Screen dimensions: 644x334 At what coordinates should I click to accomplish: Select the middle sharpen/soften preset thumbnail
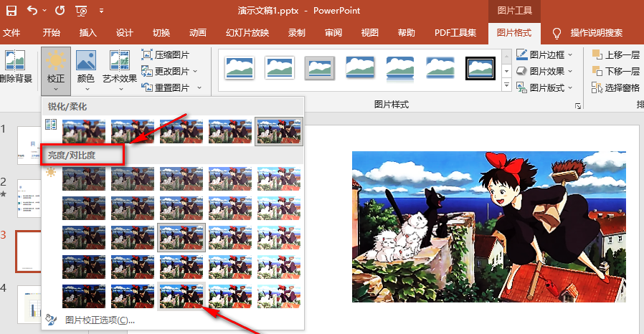coord(181,131)
